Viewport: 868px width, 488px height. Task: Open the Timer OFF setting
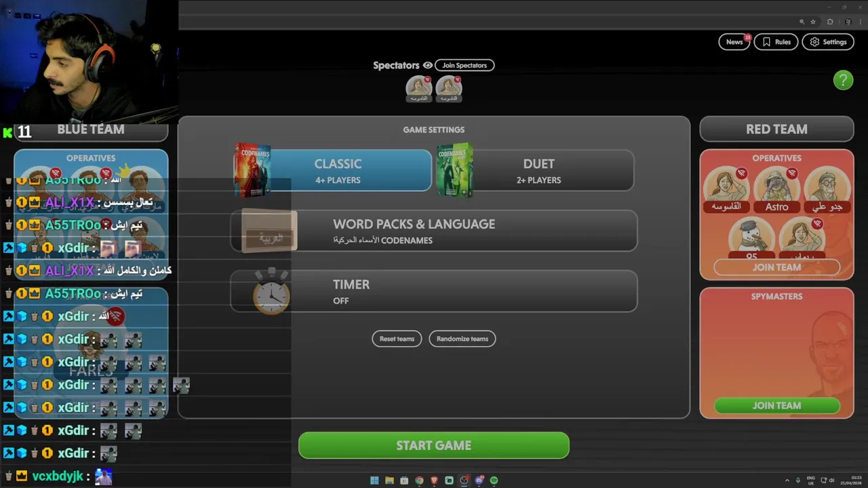click(434, 291)
